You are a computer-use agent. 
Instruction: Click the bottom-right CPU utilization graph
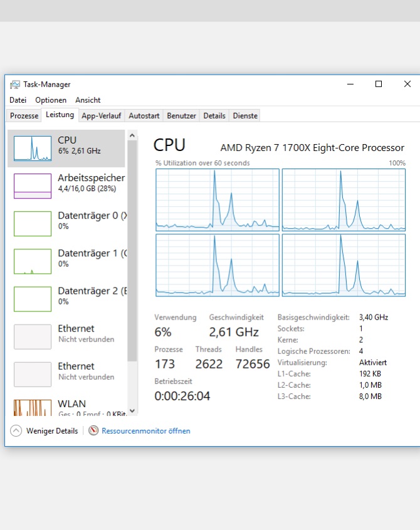[x=344, y=266]
